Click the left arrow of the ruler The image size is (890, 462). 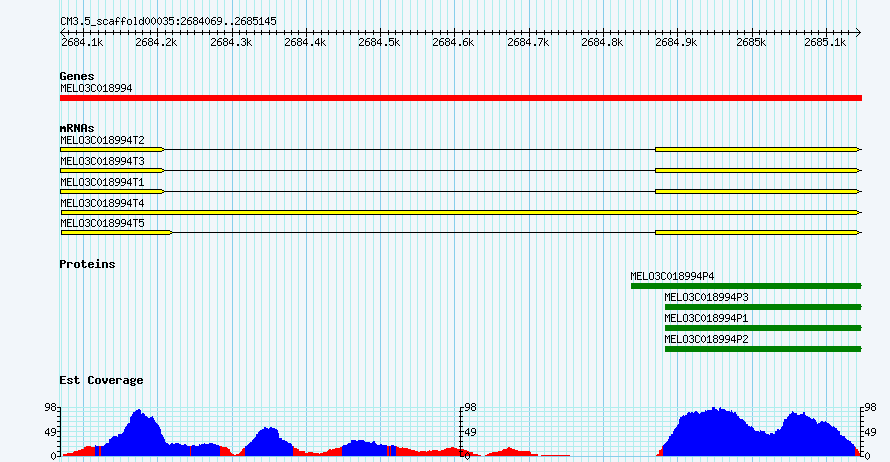(x=63, y=32)
